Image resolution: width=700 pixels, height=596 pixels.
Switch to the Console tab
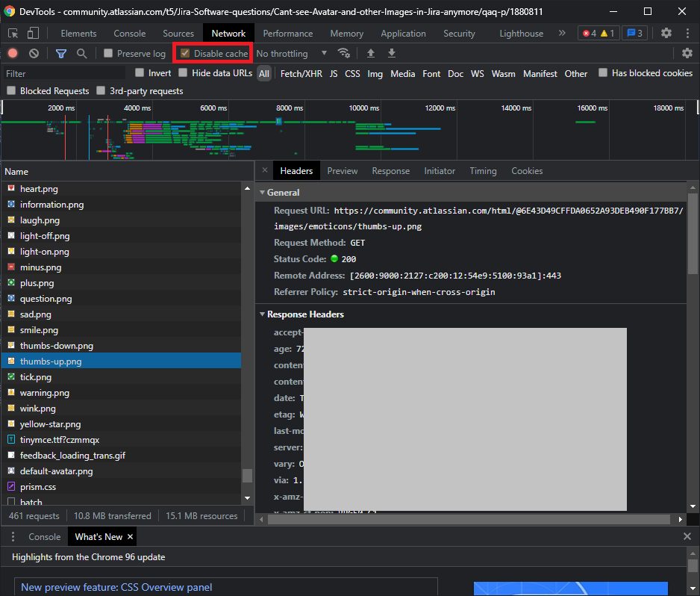click(129, 34)
